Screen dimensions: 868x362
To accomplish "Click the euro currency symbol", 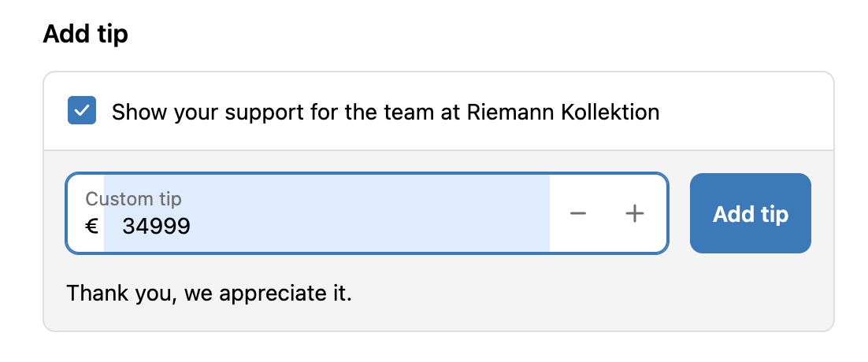I will (91, 227).
